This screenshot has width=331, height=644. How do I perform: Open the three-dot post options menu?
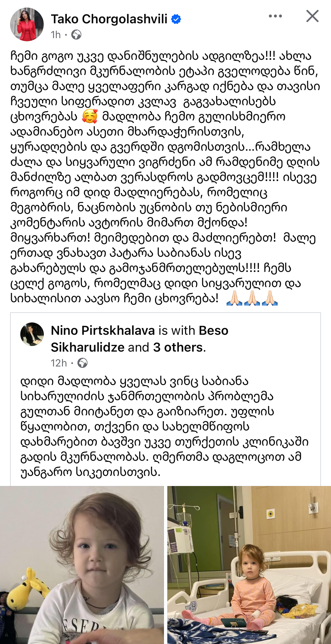click(x=275, y=16)
